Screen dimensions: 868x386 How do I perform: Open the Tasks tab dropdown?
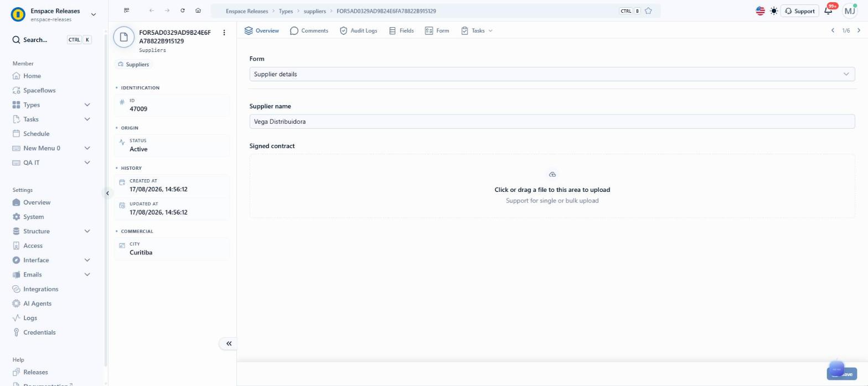coord(477,30)
